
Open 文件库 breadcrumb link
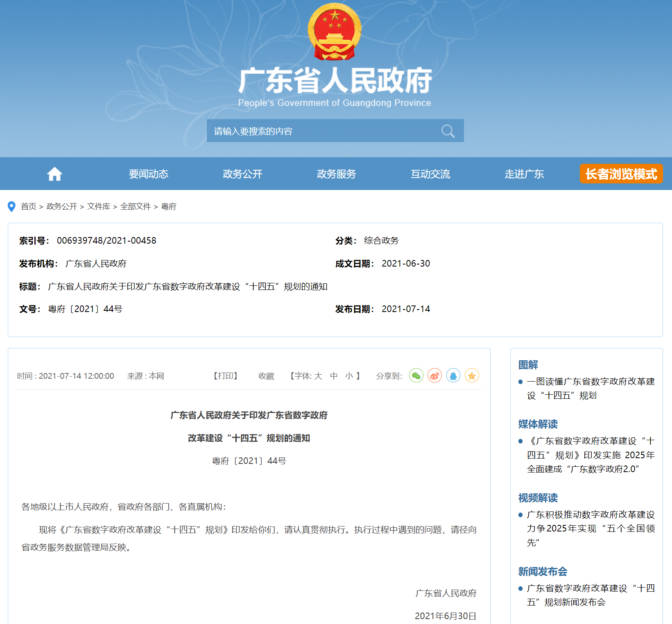pyautogui.click(x=99, y=206)
